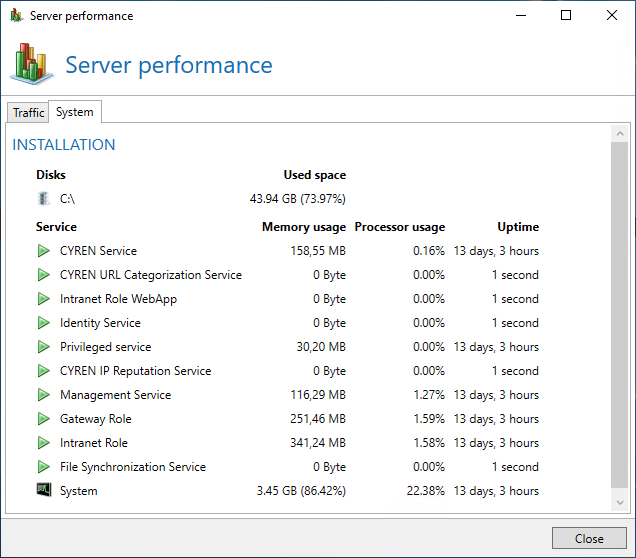Select the CYREN URL Categorization Service row
The image size is (636, 558).
288,275
